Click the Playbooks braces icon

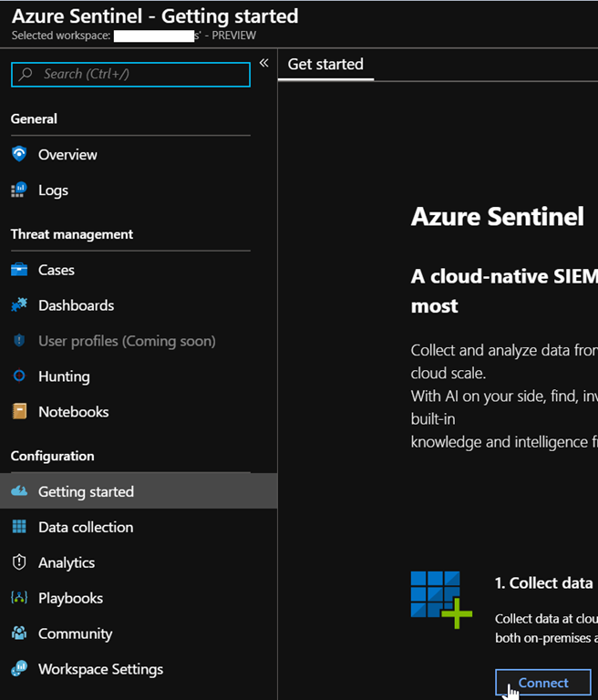[x=19, y=598]
